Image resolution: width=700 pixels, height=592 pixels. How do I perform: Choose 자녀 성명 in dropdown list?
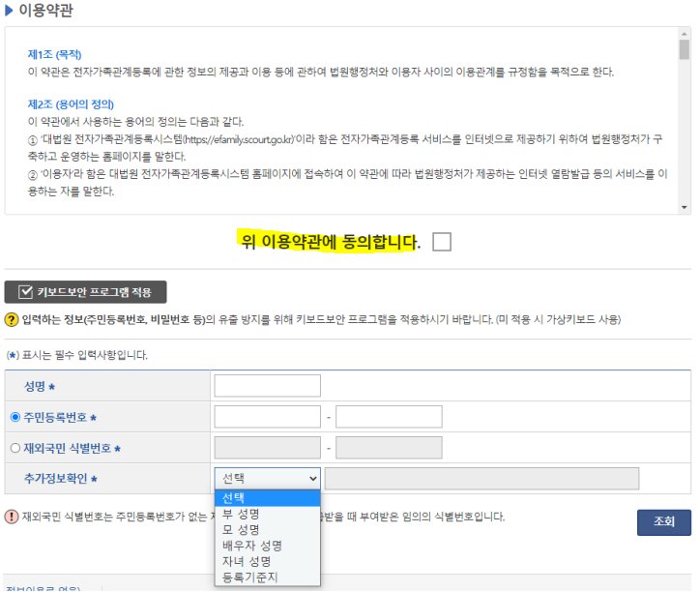point(268,562)
